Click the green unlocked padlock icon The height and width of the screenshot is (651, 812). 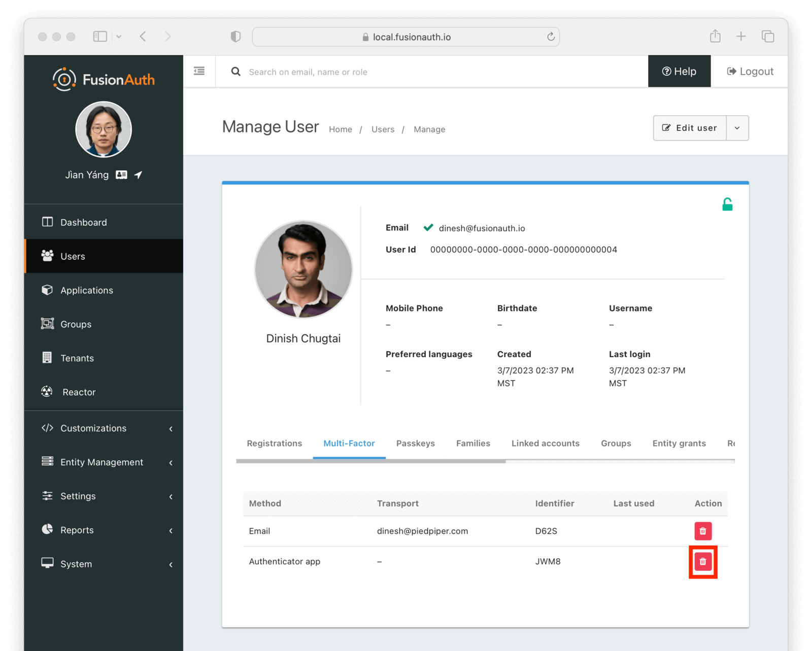coord(727,204)
